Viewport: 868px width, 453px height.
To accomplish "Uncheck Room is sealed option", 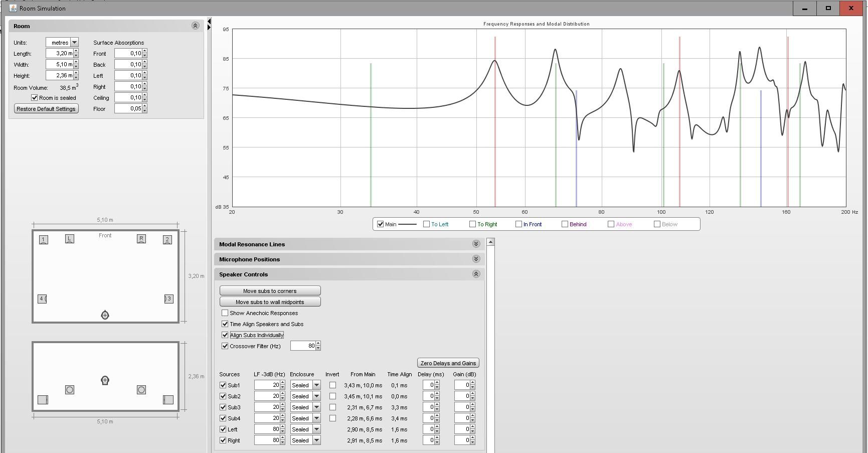I will pos(35,98).
